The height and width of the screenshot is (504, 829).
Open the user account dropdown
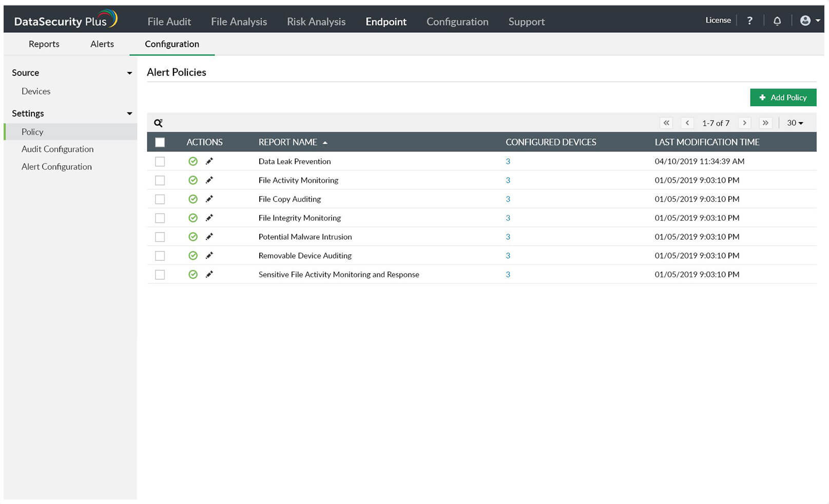coord(809,21)
